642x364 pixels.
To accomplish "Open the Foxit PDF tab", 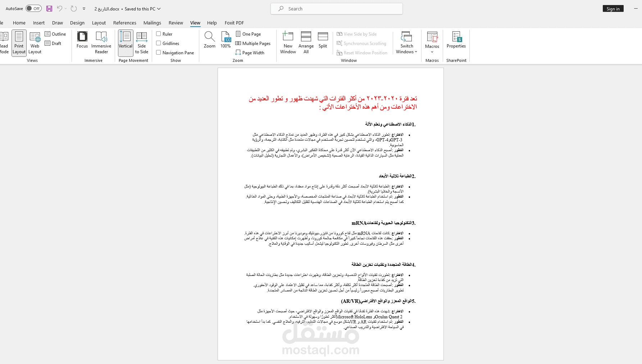I will pyautogui.click(x=234, y=23).
